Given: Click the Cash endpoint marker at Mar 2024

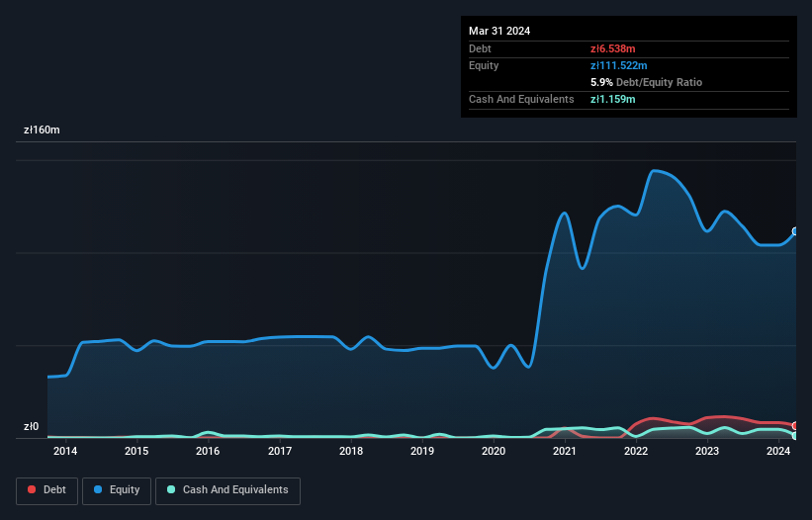Looking at the screenshot, I should pos(795,436).
